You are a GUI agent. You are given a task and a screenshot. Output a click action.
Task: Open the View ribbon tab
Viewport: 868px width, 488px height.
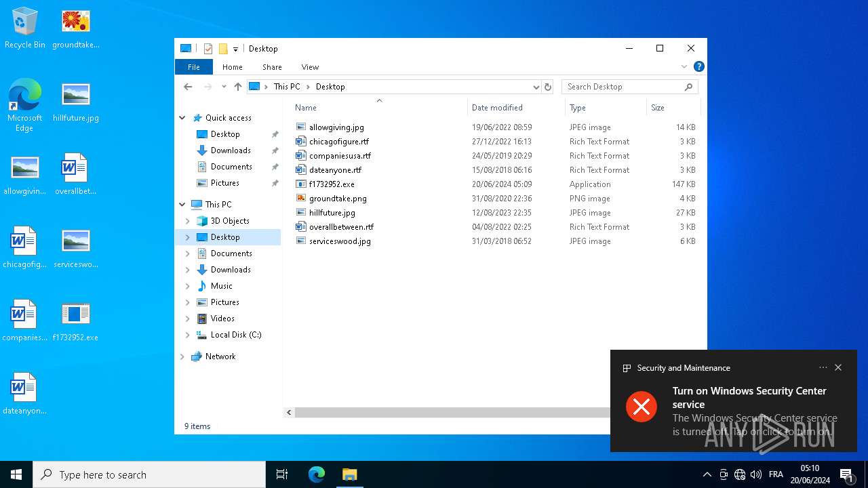pyautogui.click(x=310, y=67)
